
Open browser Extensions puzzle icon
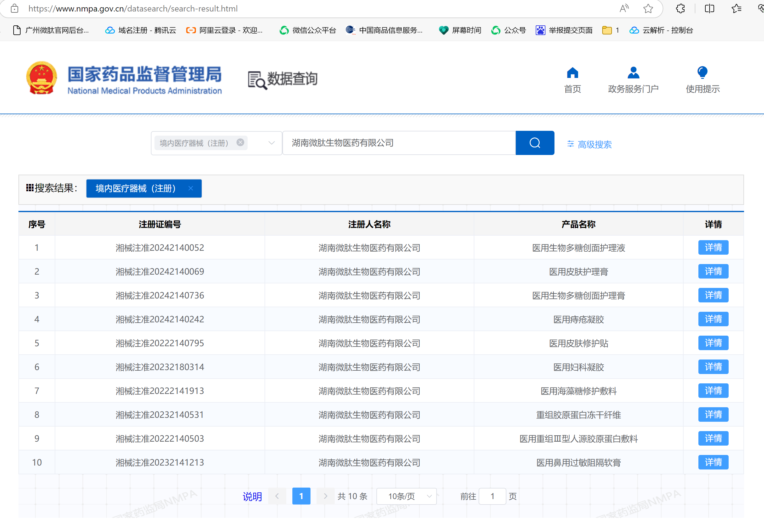coord(681,8)
